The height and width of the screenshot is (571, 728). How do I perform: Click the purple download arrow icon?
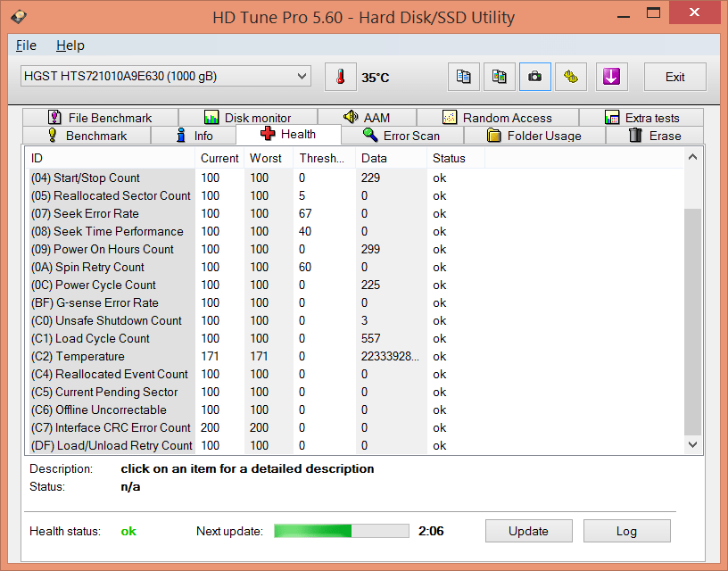click(x=611, y=77)
